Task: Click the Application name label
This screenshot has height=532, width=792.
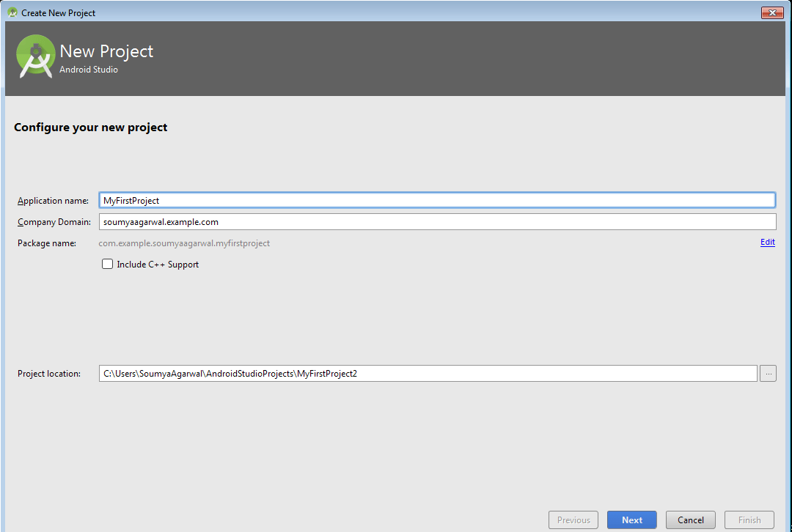Action: point(53,200)
